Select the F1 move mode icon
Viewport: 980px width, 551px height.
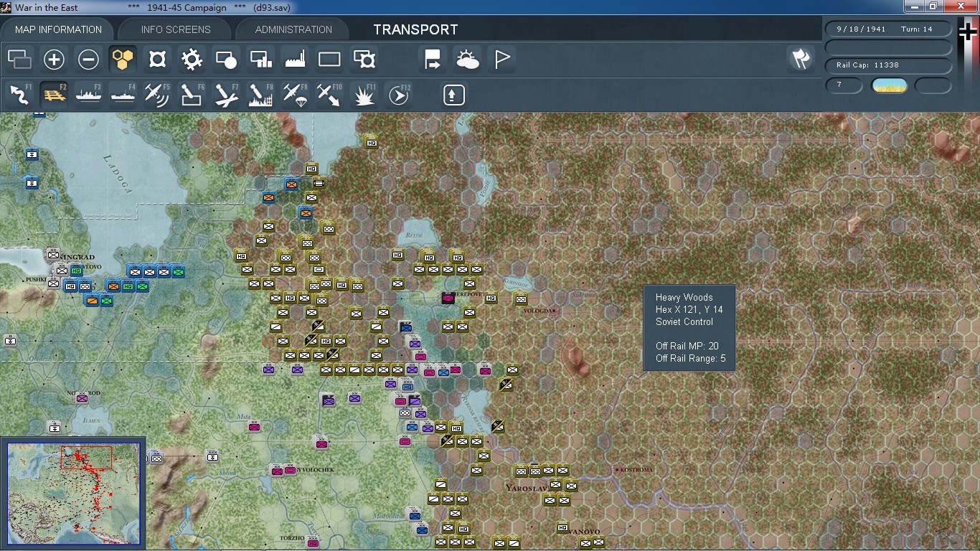(19, 95)
